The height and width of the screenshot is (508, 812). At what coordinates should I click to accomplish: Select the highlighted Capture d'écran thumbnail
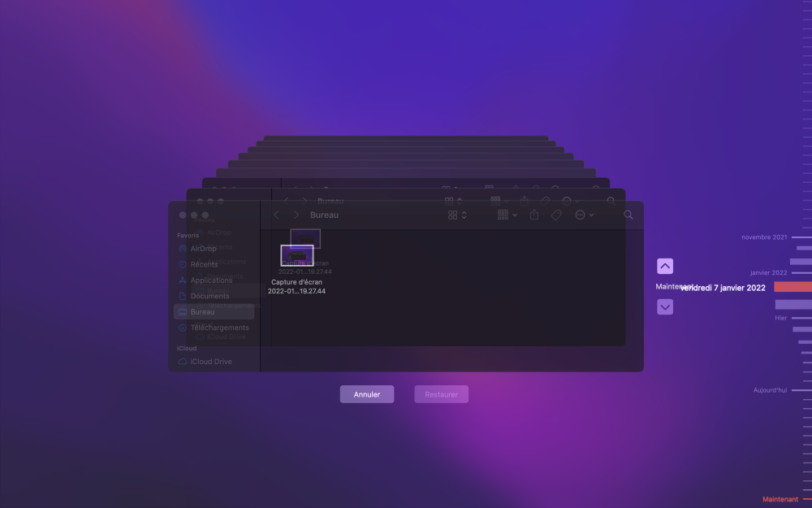297,255
